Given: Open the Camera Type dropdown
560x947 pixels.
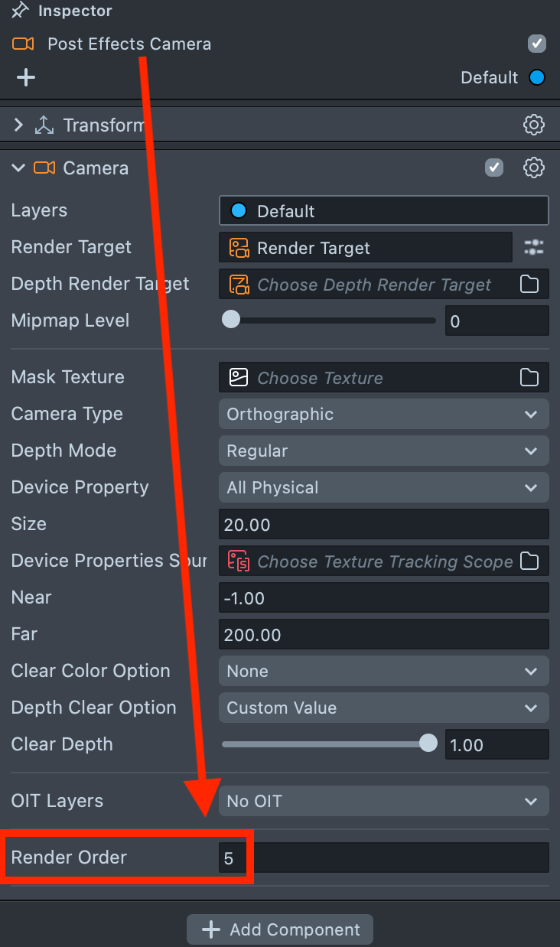Looking at the screenshot, I should (x=383, y=414).
